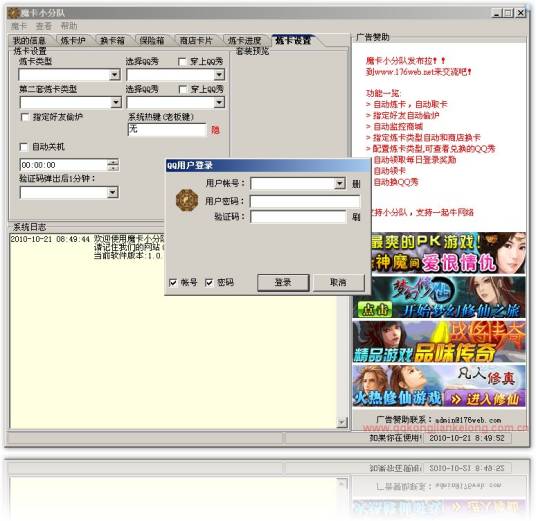Toggle second row 穿上QQ秀 checkbox
Image resolution: width=536 pixels, height=521 pixels.
[x=183, y=90]
